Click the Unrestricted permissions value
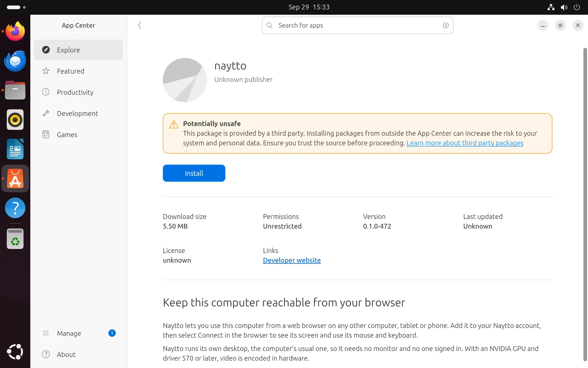This screenshot has width=588, height=368. click(x=282, y=226)
